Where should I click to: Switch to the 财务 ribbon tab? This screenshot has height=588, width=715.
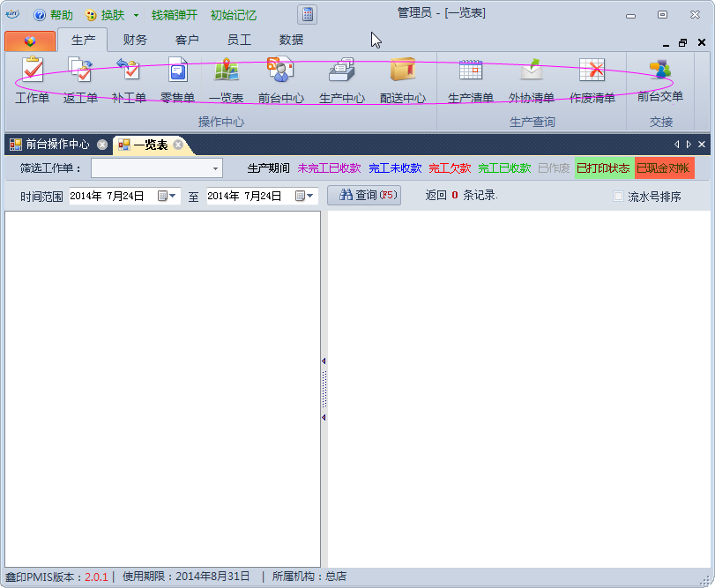pos(135,41)
